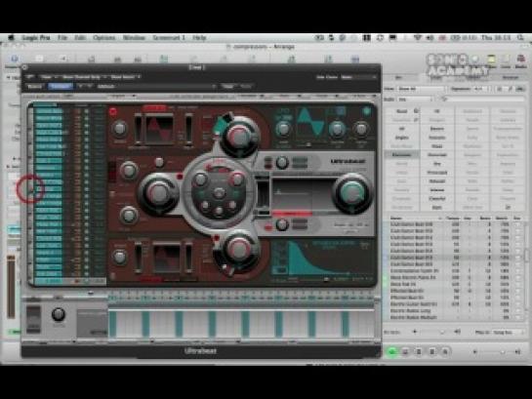
Task: Open the Options menu
Action: pyautogui.click(x=104, y=38)
